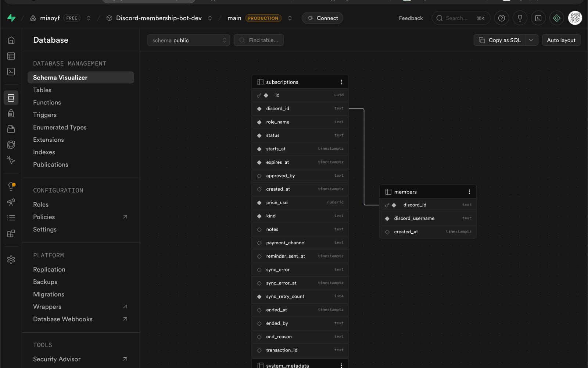
Task: Open the members table options menu
Action: coord(469,192)
